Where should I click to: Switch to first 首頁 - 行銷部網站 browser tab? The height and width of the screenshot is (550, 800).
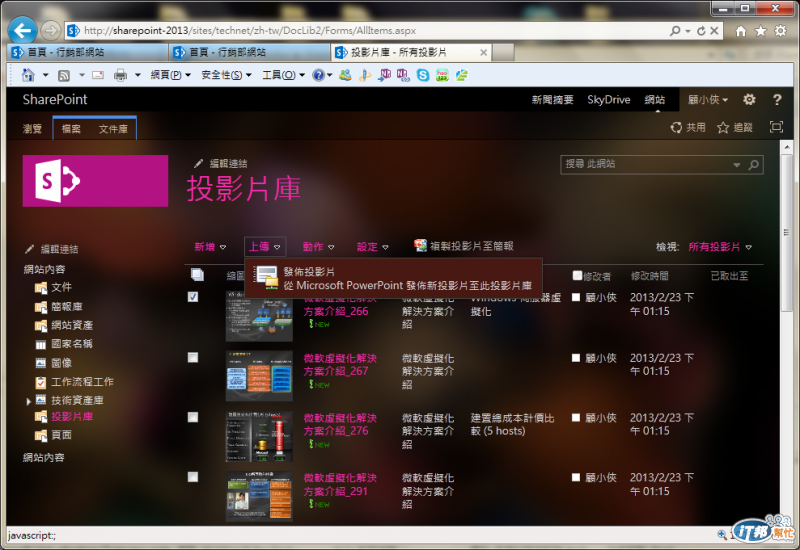coord(88,52)
